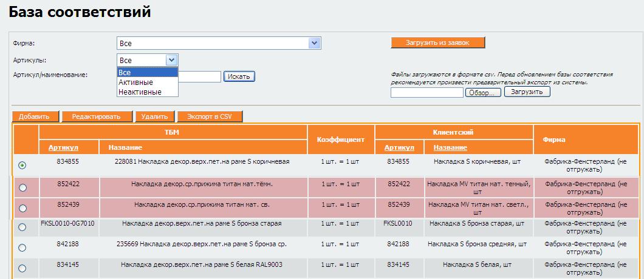Click the Добавить button

(35, 116)
